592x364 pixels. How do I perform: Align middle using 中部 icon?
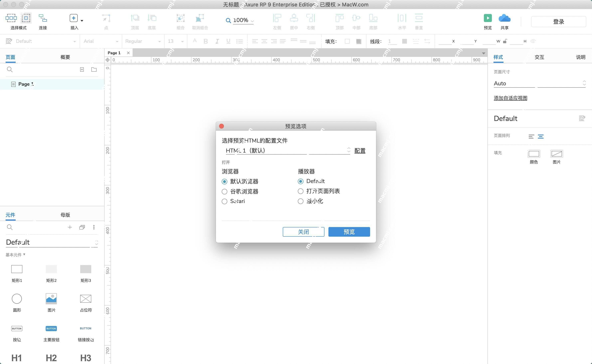click(x=356, y=18)
